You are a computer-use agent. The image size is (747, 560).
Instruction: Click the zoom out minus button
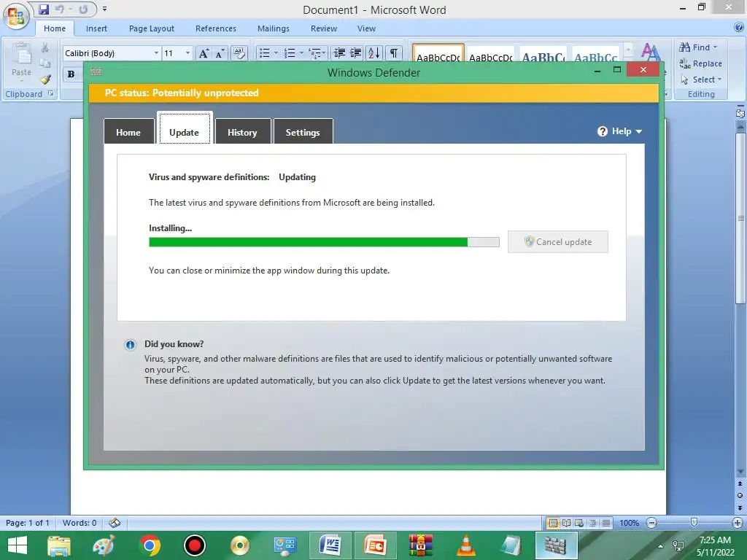click(651, 523)
